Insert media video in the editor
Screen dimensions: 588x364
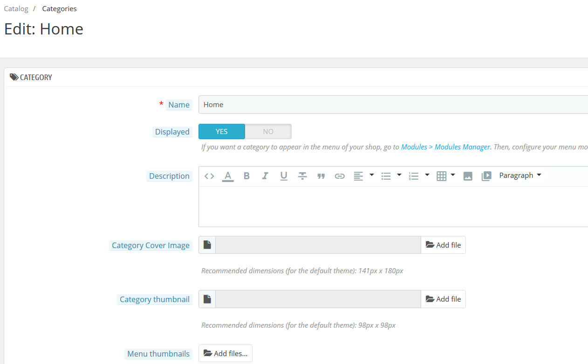tap(486, 176)
